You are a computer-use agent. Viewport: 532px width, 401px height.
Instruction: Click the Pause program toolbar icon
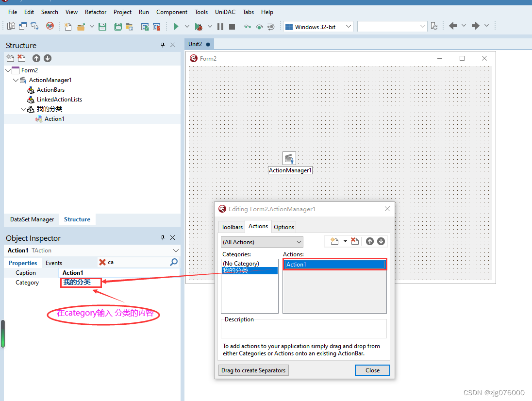click(220, 26)
